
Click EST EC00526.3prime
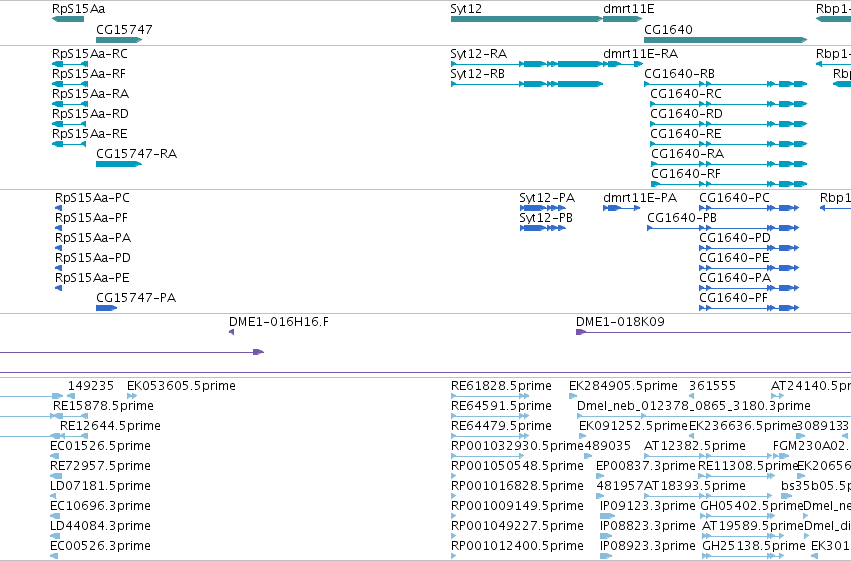pos(100,546)
